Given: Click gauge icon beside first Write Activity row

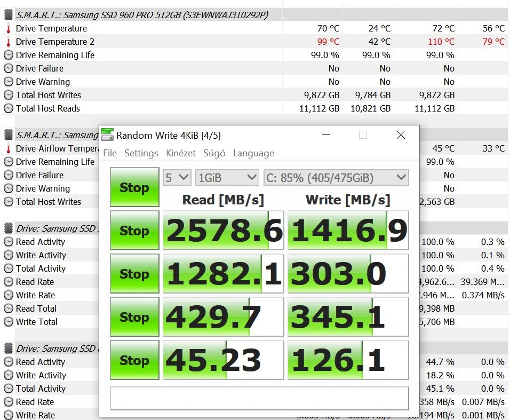Looking at the screenshot, I should [9, 255].
